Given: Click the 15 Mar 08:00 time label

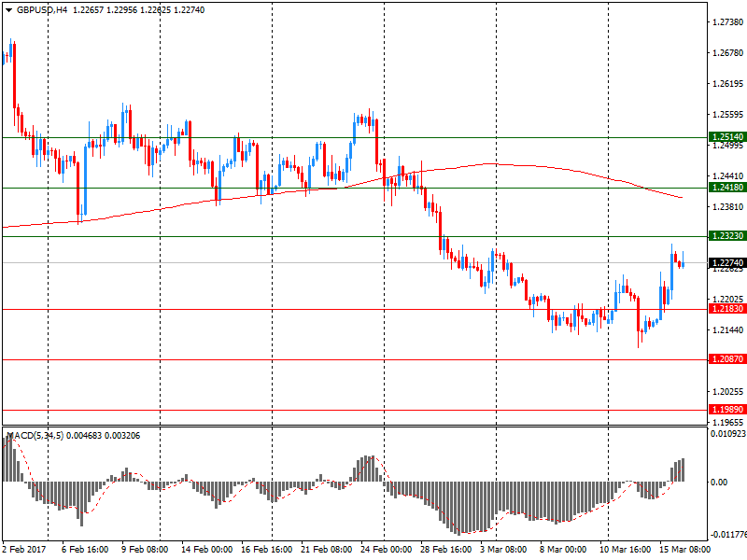Looking at the screenshot, I should (684, 550).
